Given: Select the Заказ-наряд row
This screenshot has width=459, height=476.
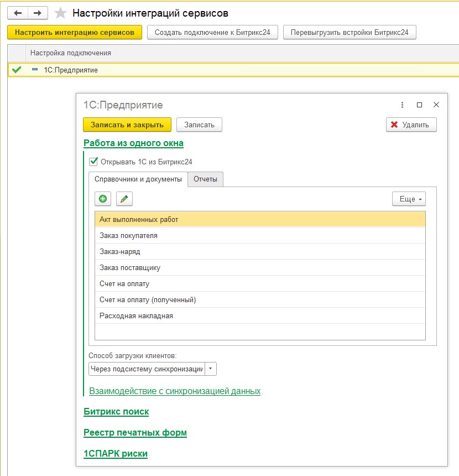Looking at the screenshot, I should (260, 252).
